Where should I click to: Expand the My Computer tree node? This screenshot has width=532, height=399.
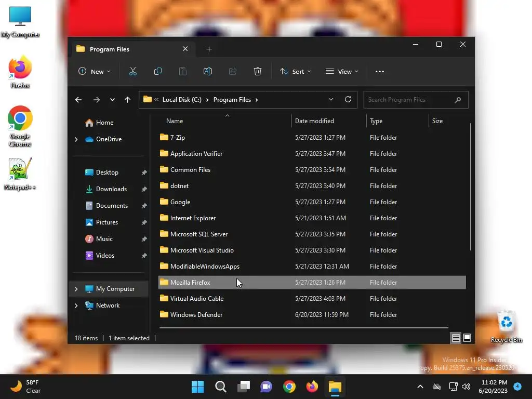76,289
